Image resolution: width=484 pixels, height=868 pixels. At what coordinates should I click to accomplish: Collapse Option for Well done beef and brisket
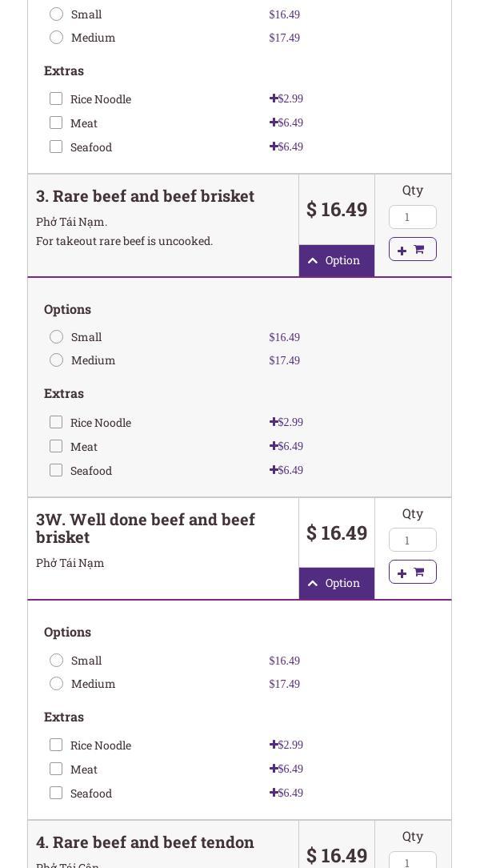point(336,584)
